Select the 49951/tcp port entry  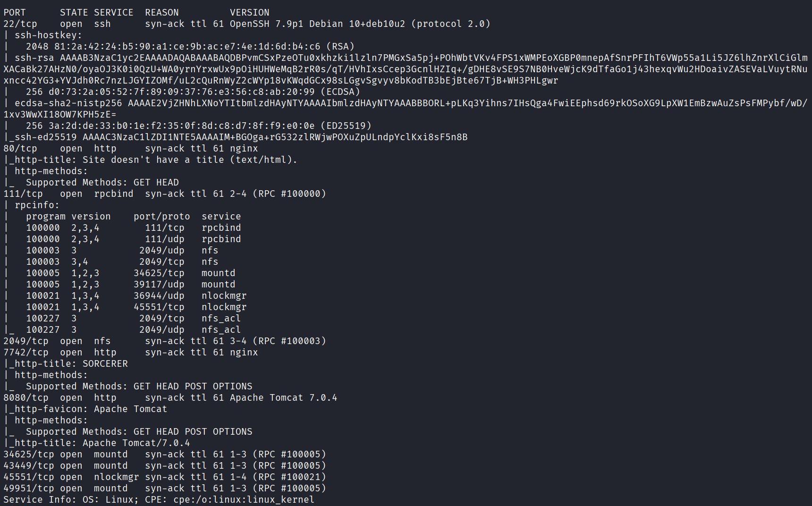[x=28, y=489]
